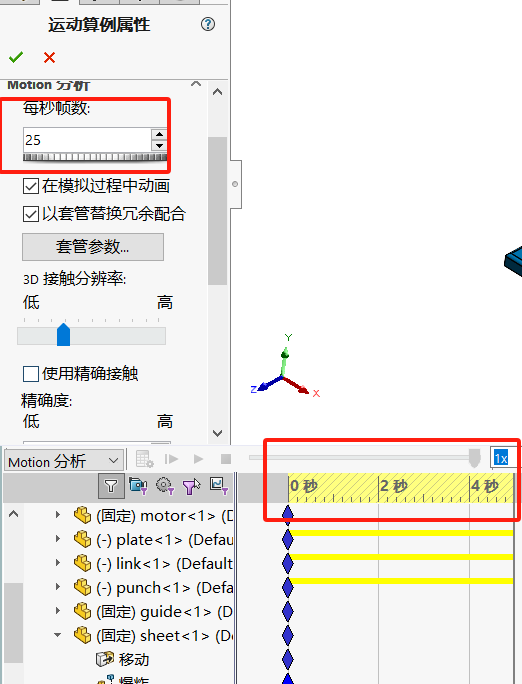Cancel with the red X icon
The height and width of the screenshot is (684, 522).
coord(49,58)
